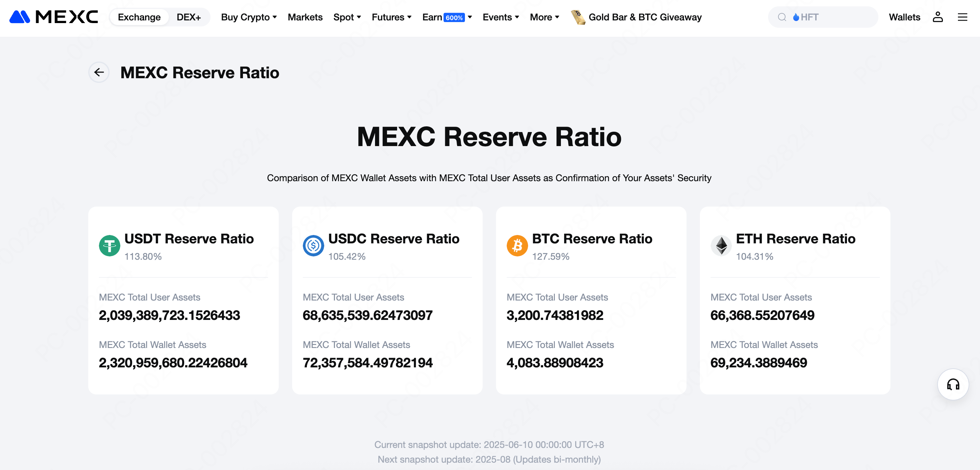Image resolution: width=980 pixels, height=470 pixels.
Task: Expand the Spot dropdown menu
Action: (x=347, y=17)
